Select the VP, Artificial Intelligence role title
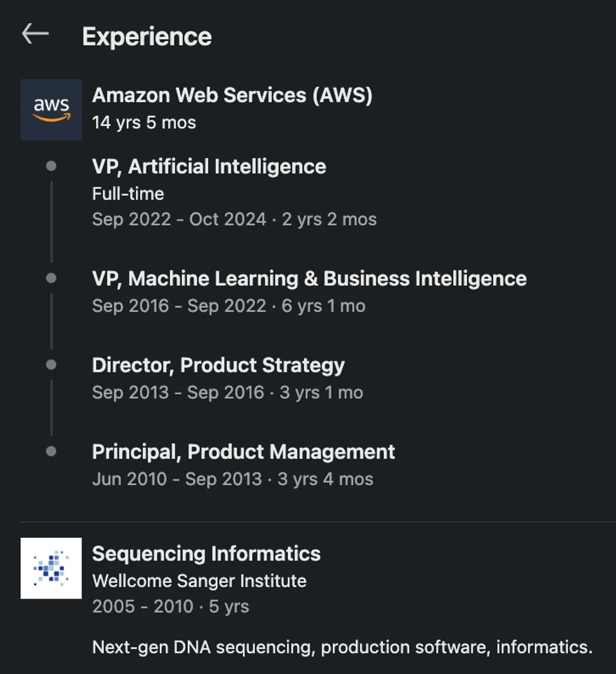Image resolution: width=616 pixels, height=674 pixels. [x=209, y=166]
